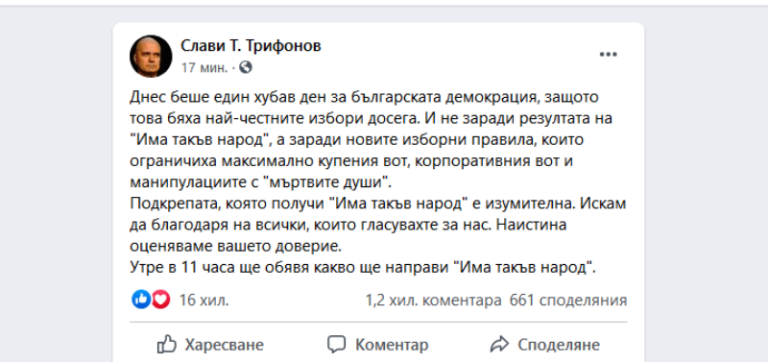
Task: Click the speech bubble icon beside Коментар
Action: [x=337, y=344]
